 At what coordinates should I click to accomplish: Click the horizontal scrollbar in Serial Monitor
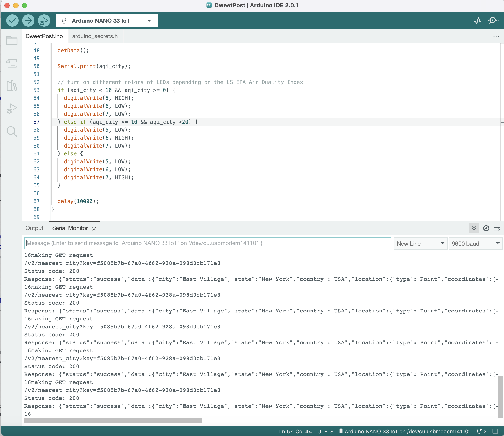click(113, 421)
